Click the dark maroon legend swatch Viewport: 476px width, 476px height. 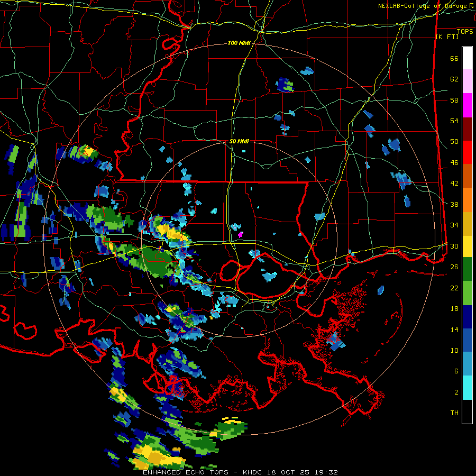pos(467,129)
